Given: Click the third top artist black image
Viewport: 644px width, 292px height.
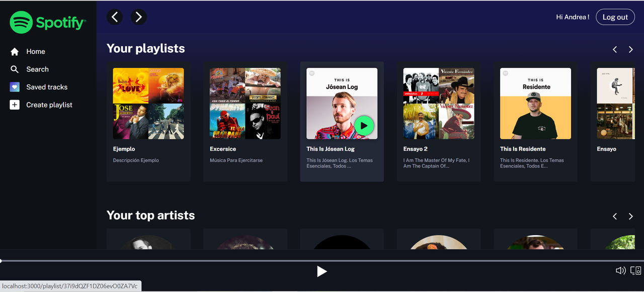Looking at the screenshot, I should point(342,242).
